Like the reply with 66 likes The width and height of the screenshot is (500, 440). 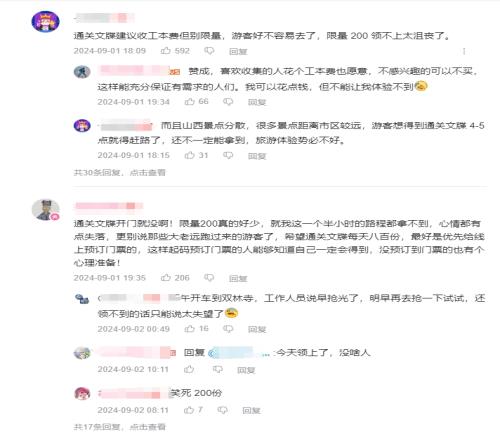[x=190, y=102]
